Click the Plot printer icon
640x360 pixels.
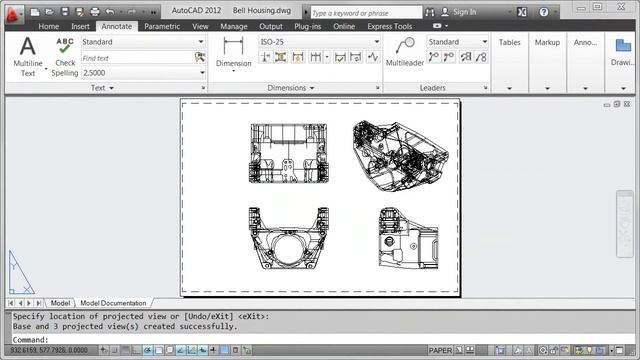(95, 12)
